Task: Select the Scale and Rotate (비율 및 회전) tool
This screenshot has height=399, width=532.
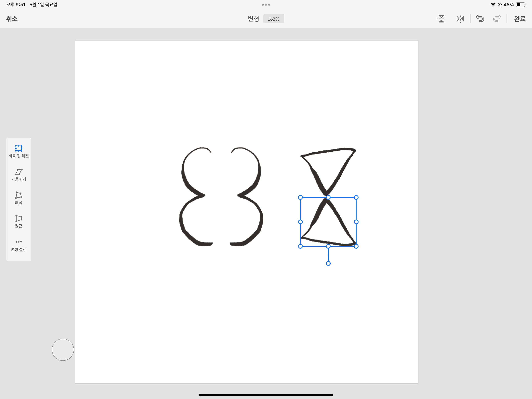Action: (x=18, y=151)
